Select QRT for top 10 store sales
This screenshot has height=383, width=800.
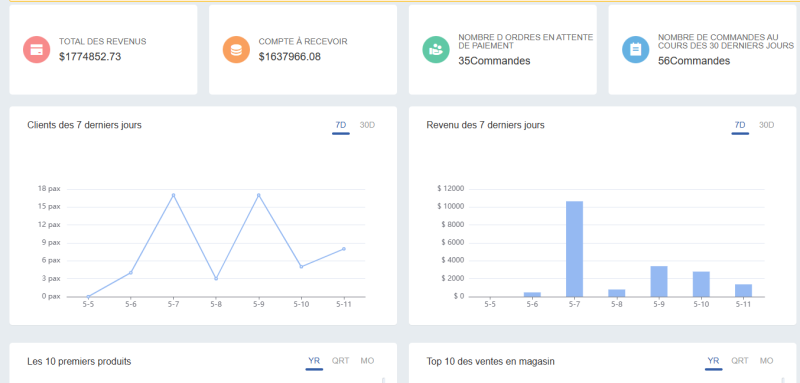coord(740,361)
